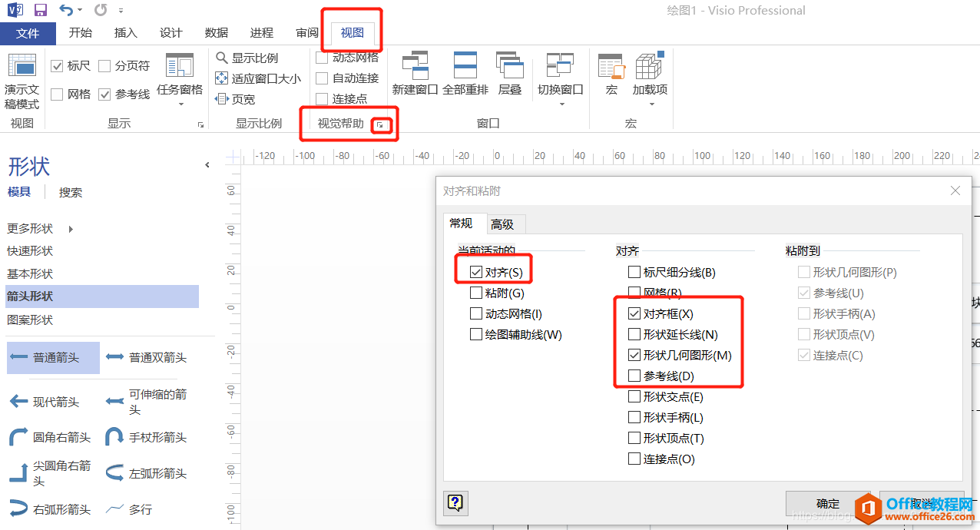The height and width of the screenshot is (530, 980).
Task: Click the Zoom (显示比例) magnifier button
Action: click(x=247, y=58)
